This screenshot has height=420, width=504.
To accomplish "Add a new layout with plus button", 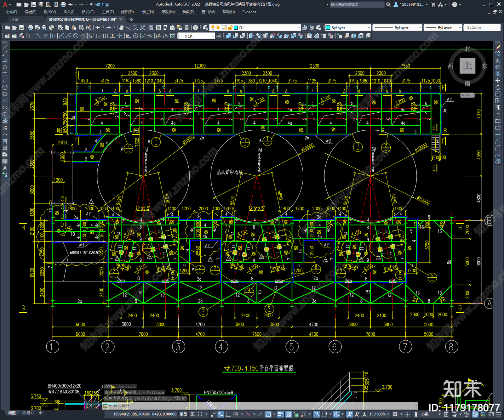I will tap(40, 413).
